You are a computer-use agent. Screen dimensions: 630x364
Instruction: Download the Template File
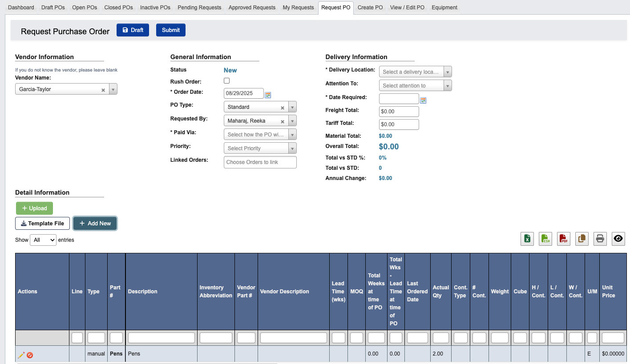(x=43, y=224)
